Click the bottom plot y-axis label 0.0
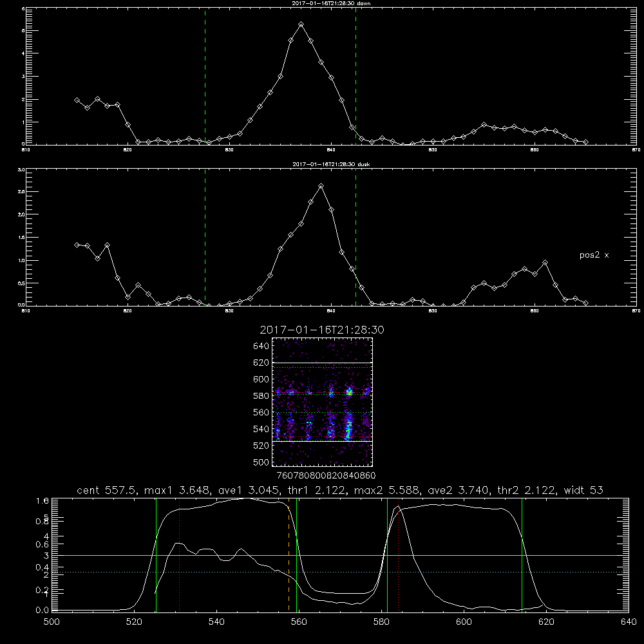Viewport: 644px width, 644px height. tap(43, 611)
